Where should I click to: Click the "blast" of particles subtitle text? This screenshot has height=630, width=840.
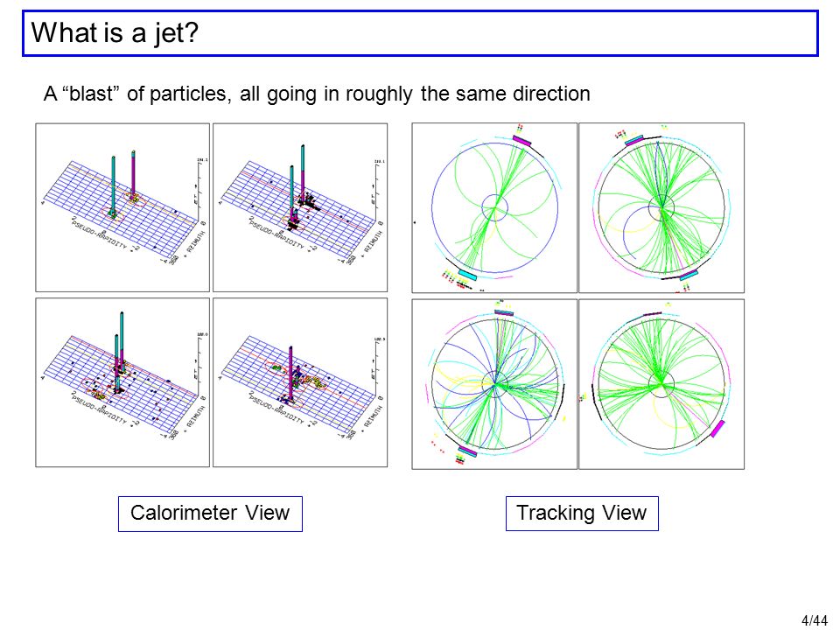point(317,94)
